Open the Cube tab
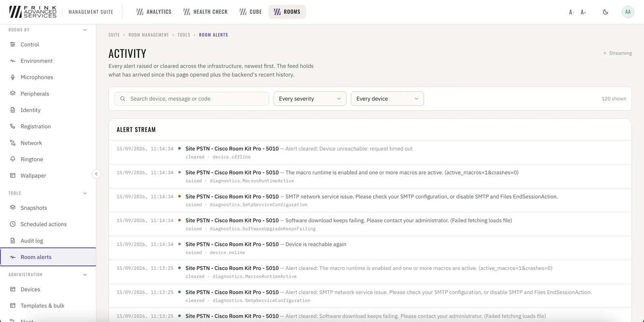Screen dimensions: 644x322 tap(251, 12)
